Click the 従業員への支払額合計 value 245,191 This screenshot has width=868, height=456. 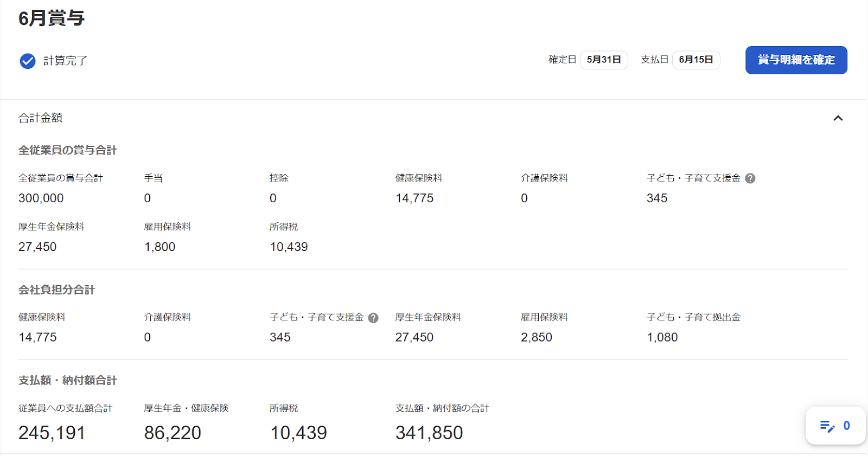[x=52, y=433]
